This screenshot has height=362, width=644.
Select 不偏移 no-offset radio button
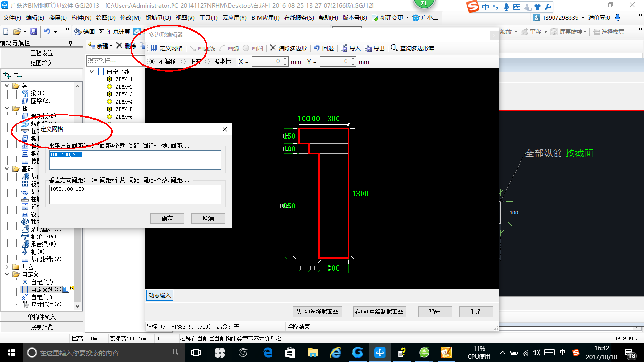click(x=152, y=61)
